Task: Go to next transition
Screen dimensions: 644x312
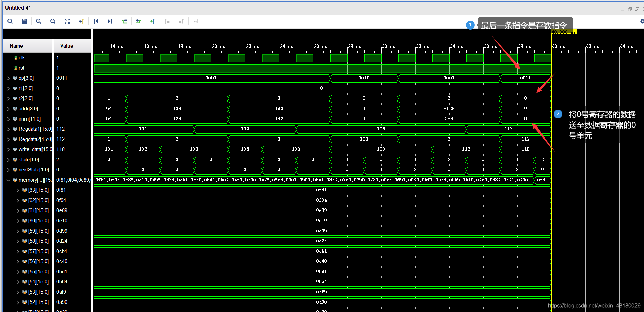Action: pyautogui.click(x=139, y=21)
